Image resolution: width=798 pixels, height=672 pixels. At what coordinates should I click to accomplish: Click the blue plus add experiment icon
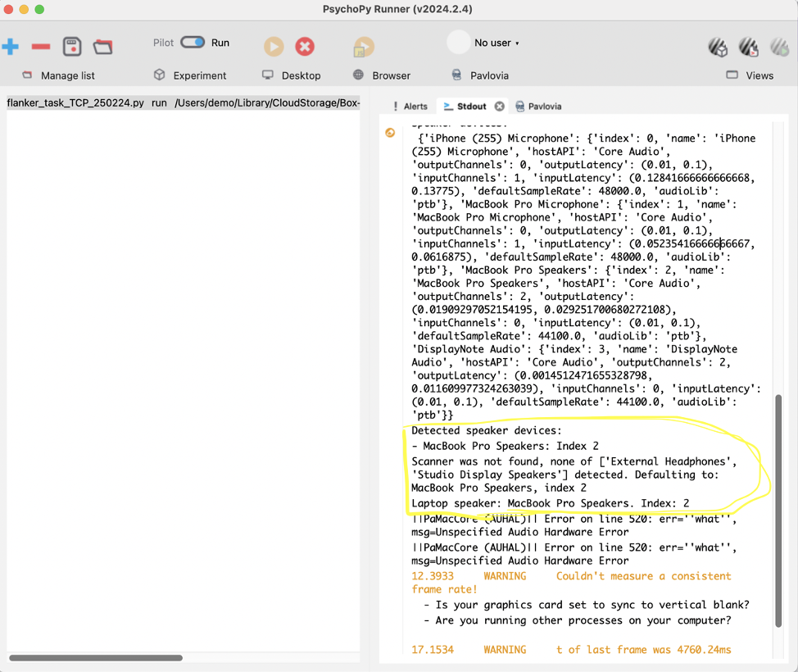(x=11, y=47)
